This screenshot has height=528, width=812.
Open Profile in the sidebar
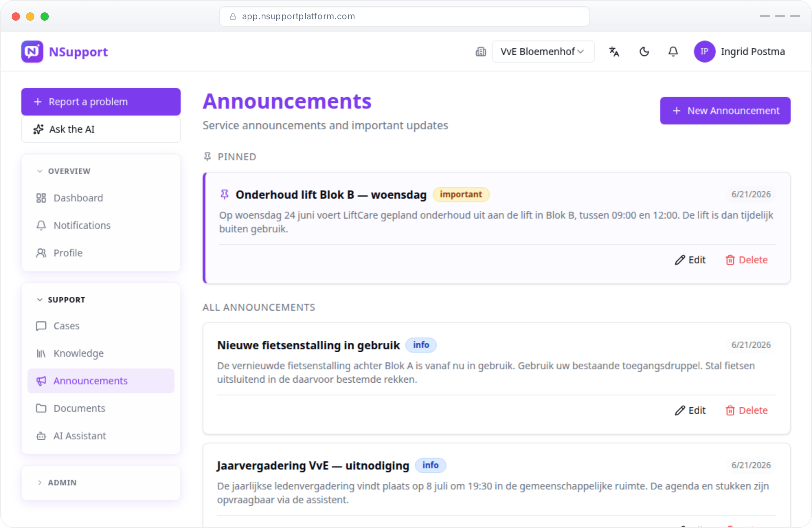tap(101, 253)
